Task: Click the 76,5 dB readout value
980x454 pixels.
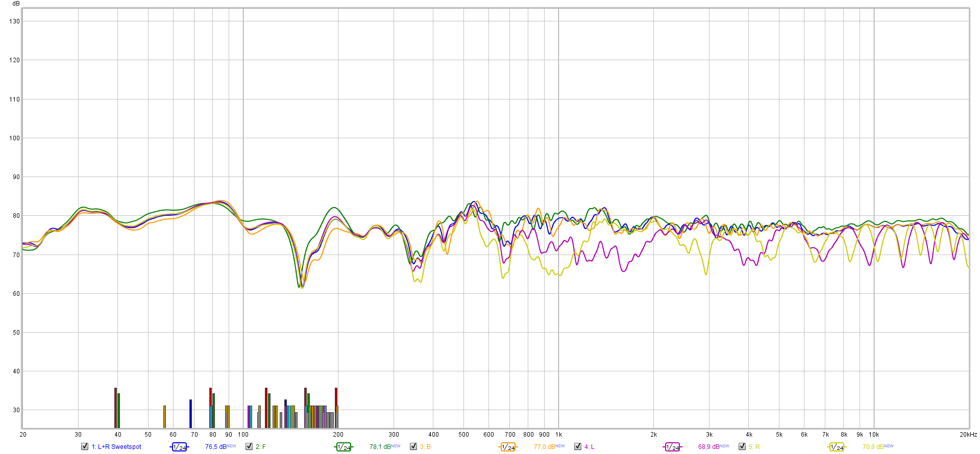Action: click(x=215, y=447)
